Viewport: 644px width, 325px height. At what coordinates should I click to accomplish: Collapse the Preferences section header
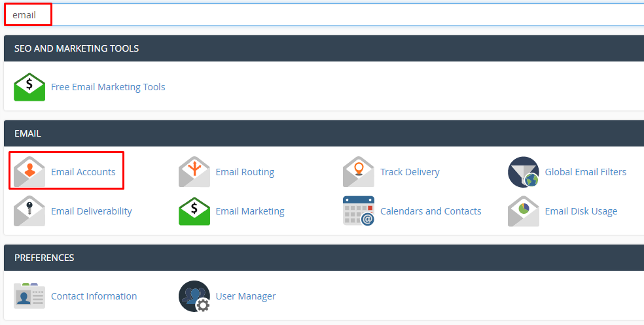323,258
